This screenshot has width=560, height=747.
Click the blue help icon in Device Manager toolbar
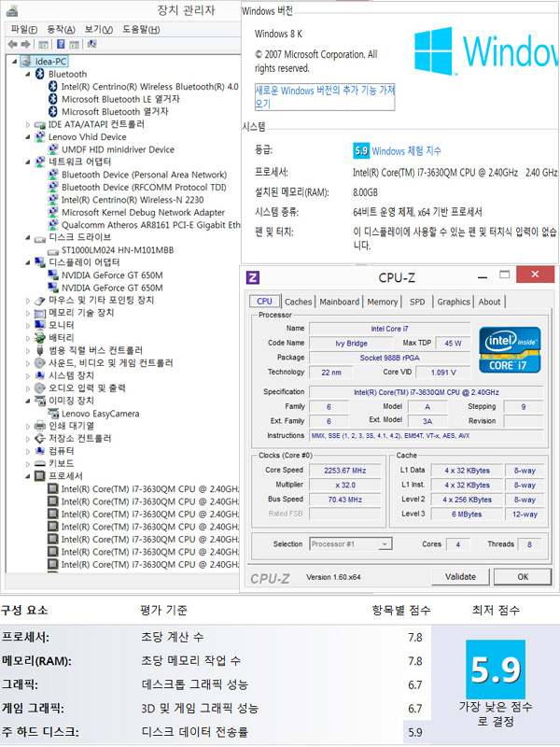(61, 44)
